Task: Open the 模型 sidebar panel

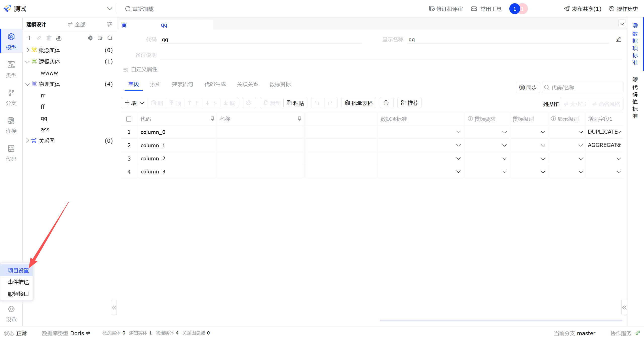Action: coord(11,41)
